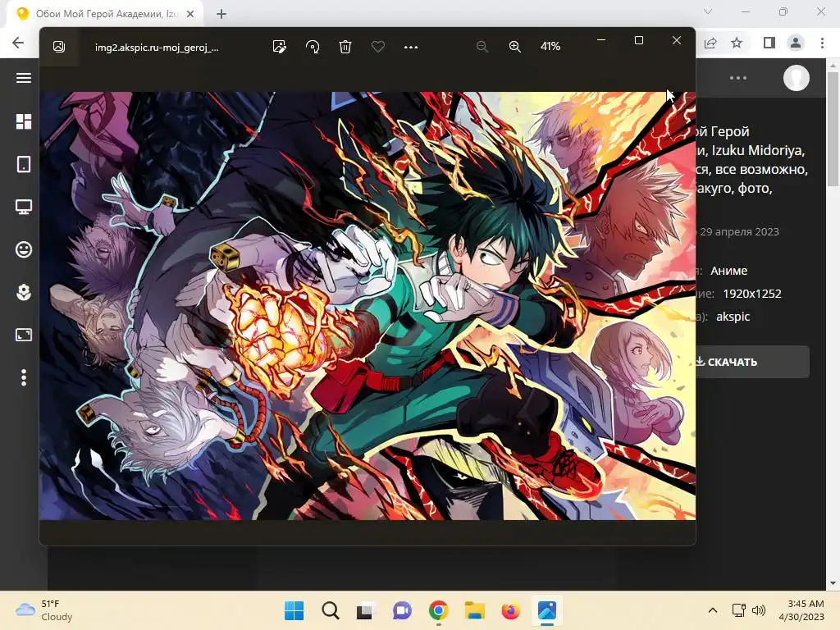Open the Аниме category link
The image size is (840, 630).
[729, 271]
